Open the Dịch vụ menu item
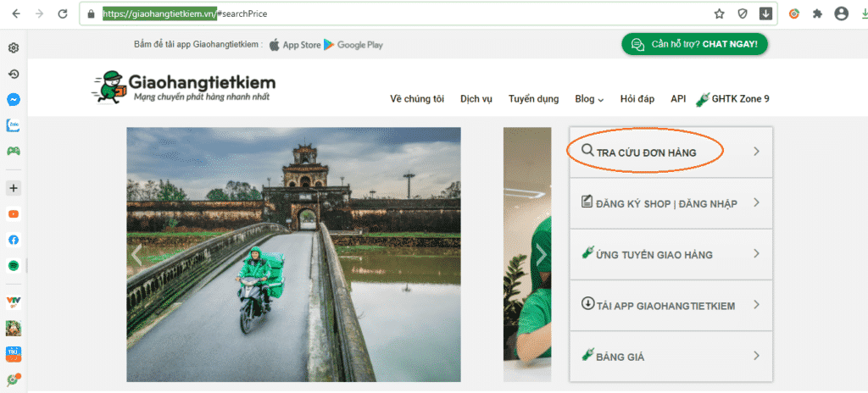The image size is (868, 393). pyautogui.click(x=476, y=99)
